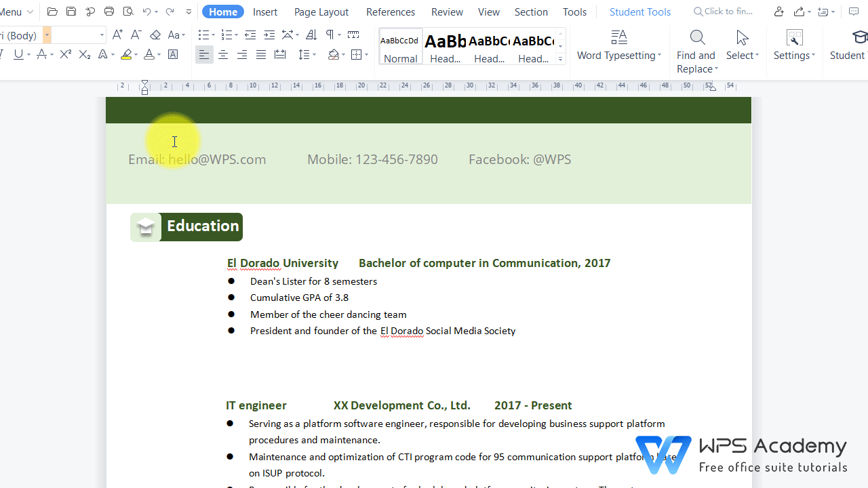Image resolution: width=868 pixels, height=488 pixels.
Task: Expand the styles gallery
Action: (x=561, y=59)
